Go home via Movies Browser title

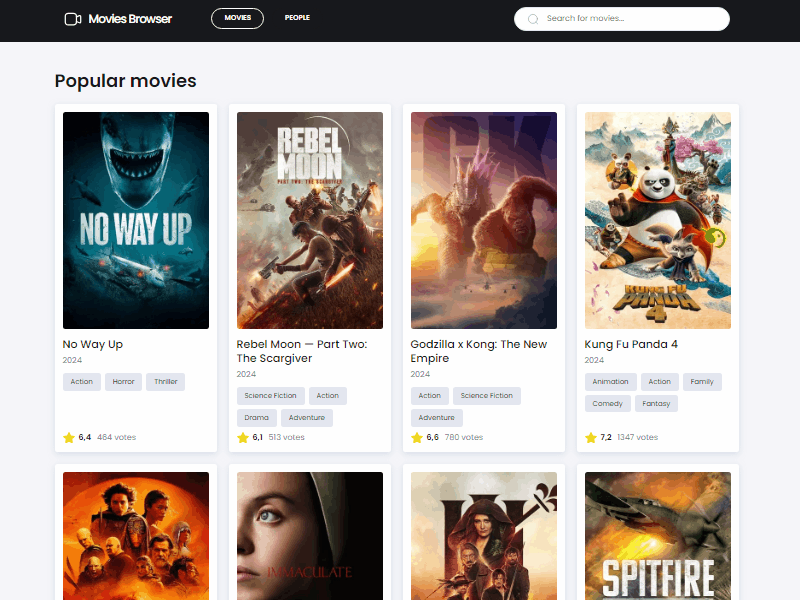130,19
